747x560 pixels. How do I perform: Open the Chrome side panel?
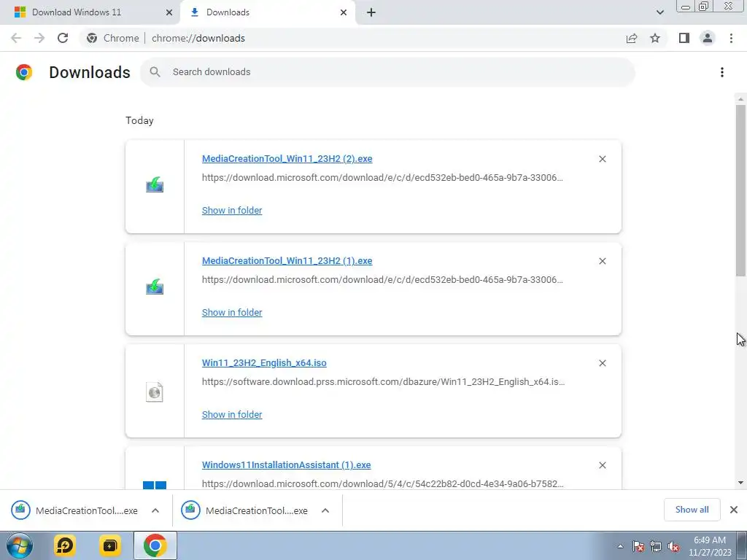[x=684, y=38]
